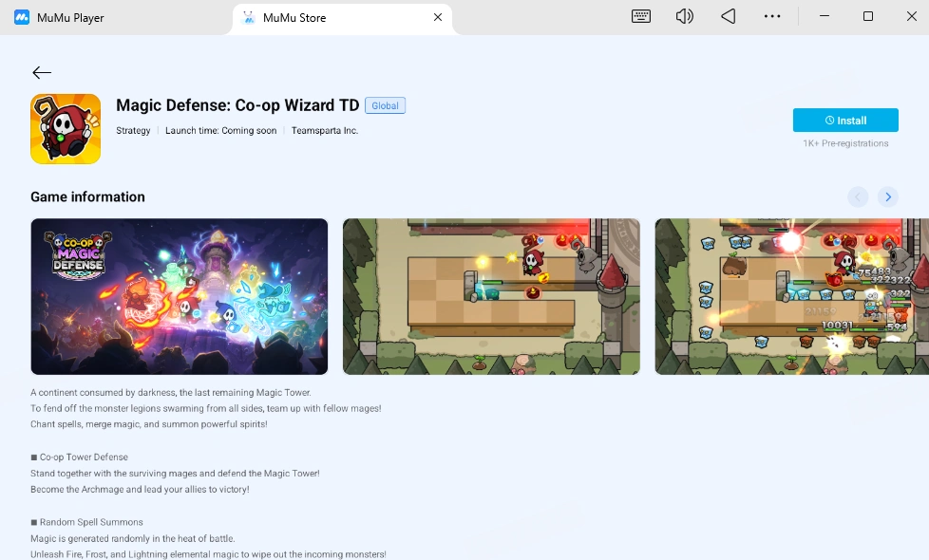Click the volume speaker icon

684,16
